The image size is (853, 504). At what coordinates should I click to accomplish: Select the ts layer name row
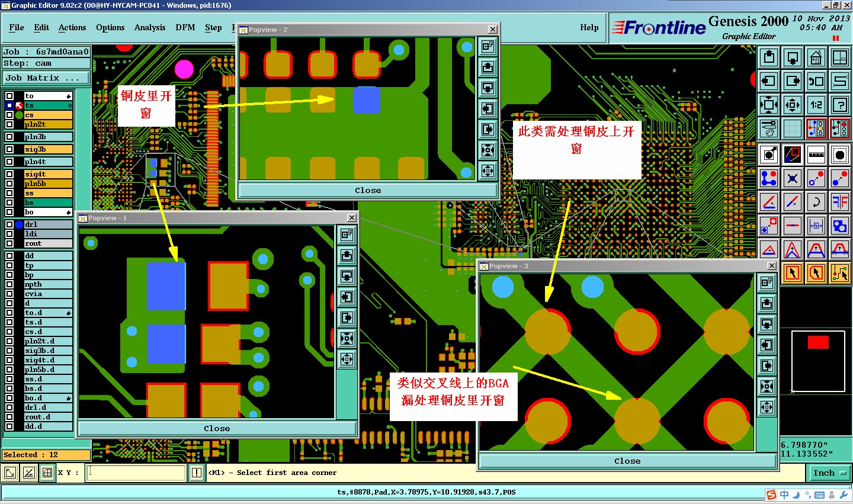48,105
